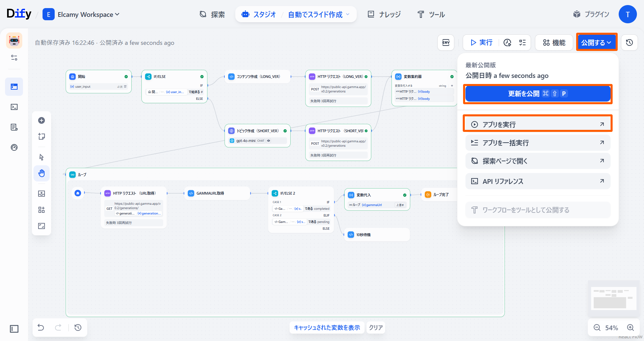The height and width of the screenshot is (341, 644).
Task: Click the 更新を公開 button
Action: pos(537,94)
